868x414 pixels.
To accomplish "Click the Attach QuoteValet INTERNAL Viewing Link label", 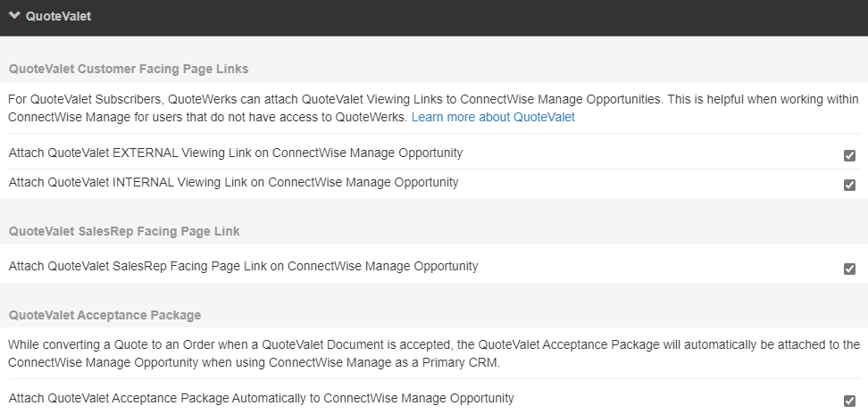I will (233, 182).
